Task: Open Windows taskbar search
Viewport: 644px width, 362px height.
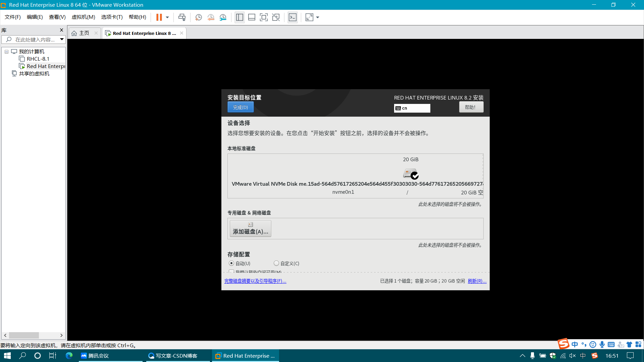Action: [x=22, y=356]
